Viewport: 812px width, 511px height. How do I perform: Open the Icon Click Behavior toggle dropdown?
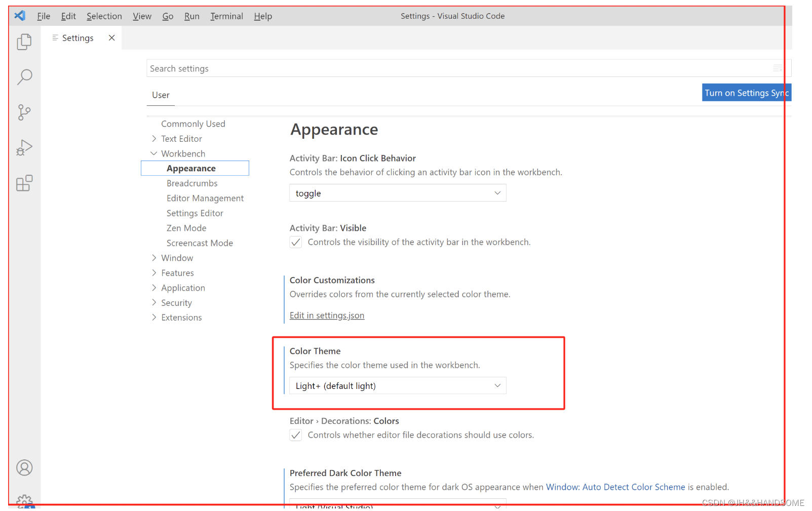398,193
